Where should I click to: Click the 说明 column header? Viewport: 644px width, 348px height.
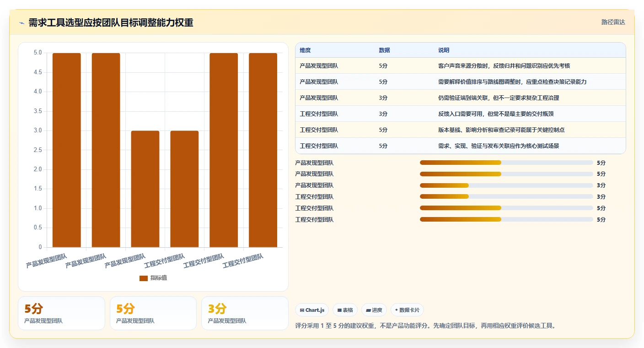click(x=444, y=50)
